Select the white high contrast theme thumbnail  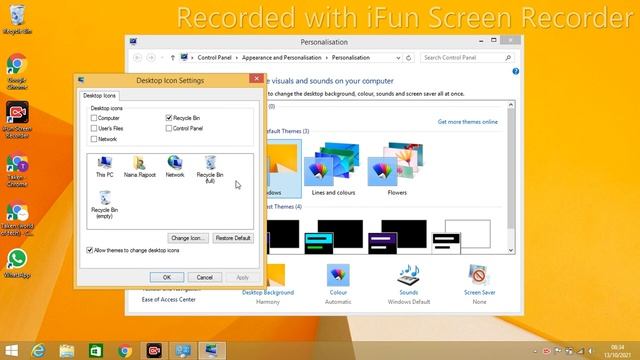[x=461, y=237]
